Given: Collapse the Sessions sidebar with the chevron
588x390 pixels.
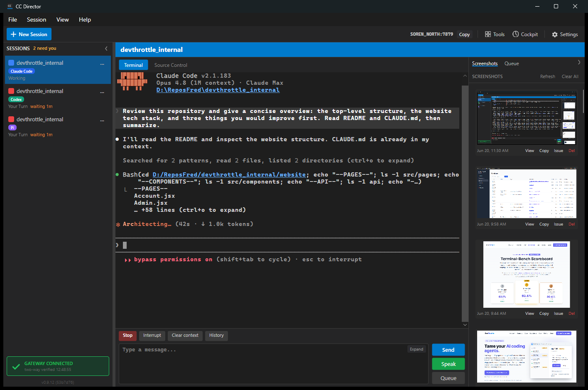Looking at the screenshot, I should [106, 49].
